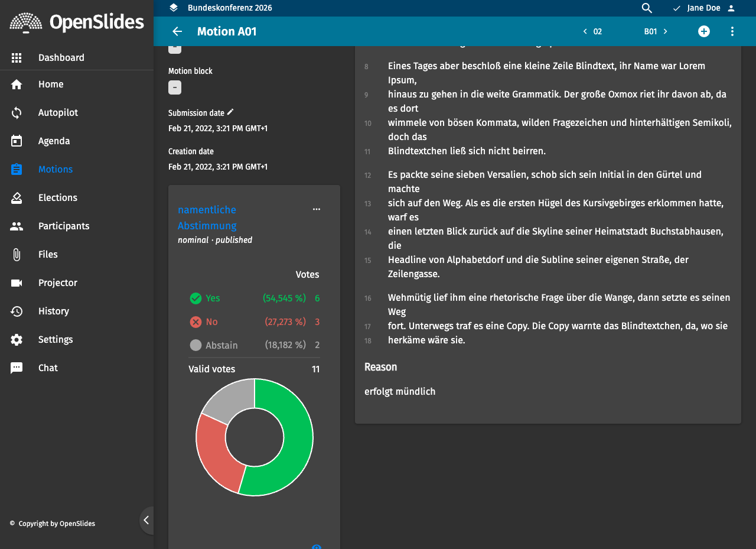The width and height of the screenshot is (756, 549).
Task: Click the Valid votes row
Action: click(254, 369)
